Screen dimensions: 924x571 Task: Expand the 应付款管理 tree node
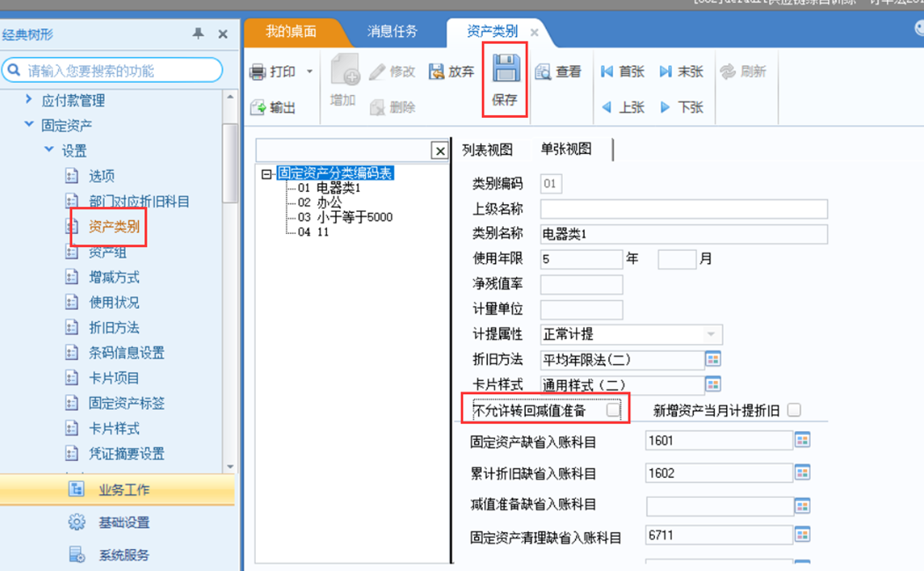(29, 100)
